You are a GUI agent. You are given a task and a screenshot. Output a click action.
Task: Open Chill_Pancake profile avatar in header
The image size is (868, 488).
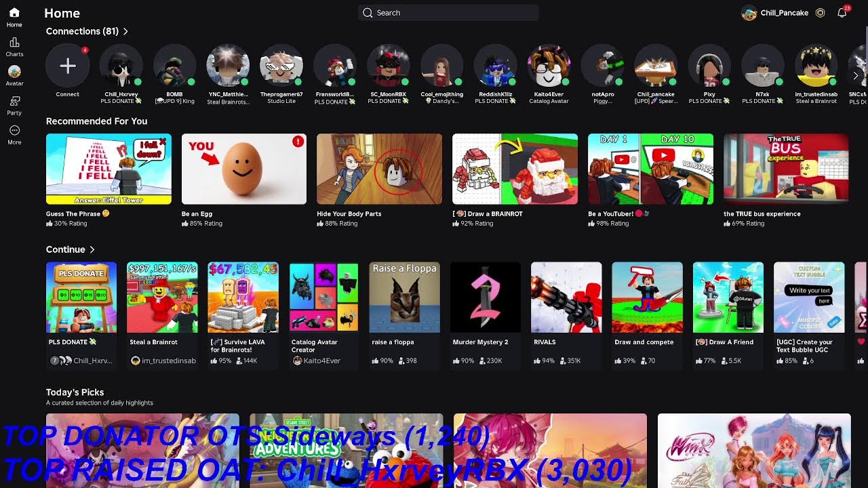pyautogui.click(x=749, y=13)
